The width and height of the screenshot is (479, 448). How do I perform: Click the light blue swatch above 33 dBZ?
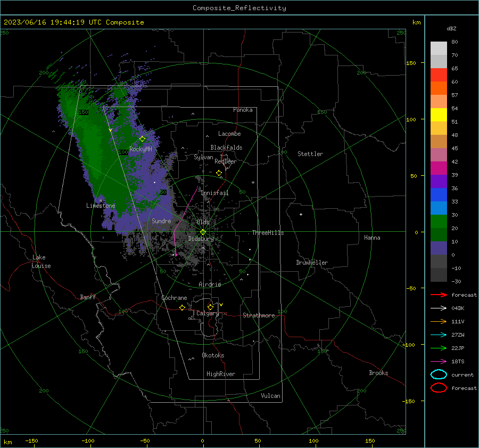click(x=439, y=208)
